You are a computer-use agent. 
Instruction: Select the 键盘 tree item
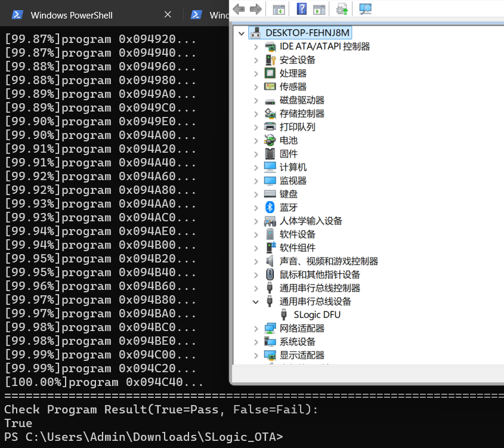pos(288,194)
